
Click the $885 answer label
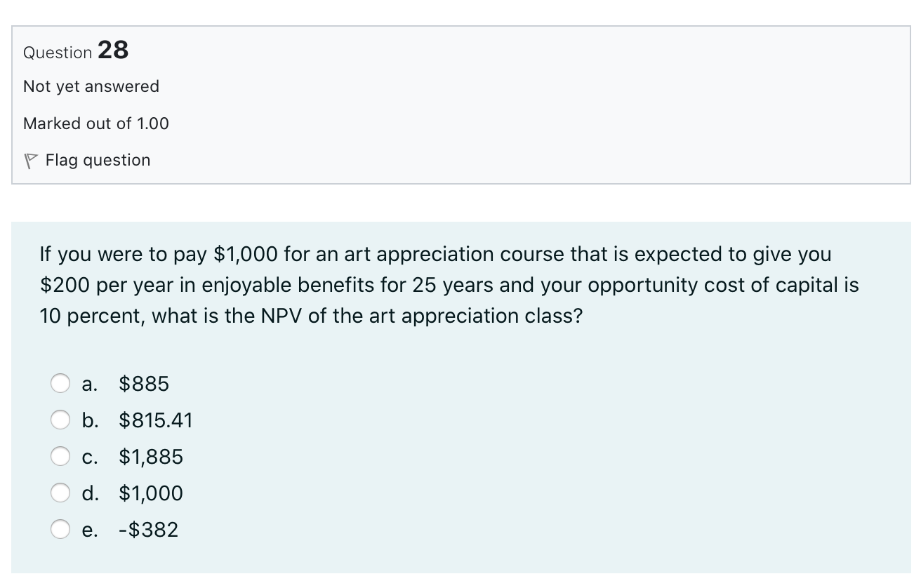[144, 384]
